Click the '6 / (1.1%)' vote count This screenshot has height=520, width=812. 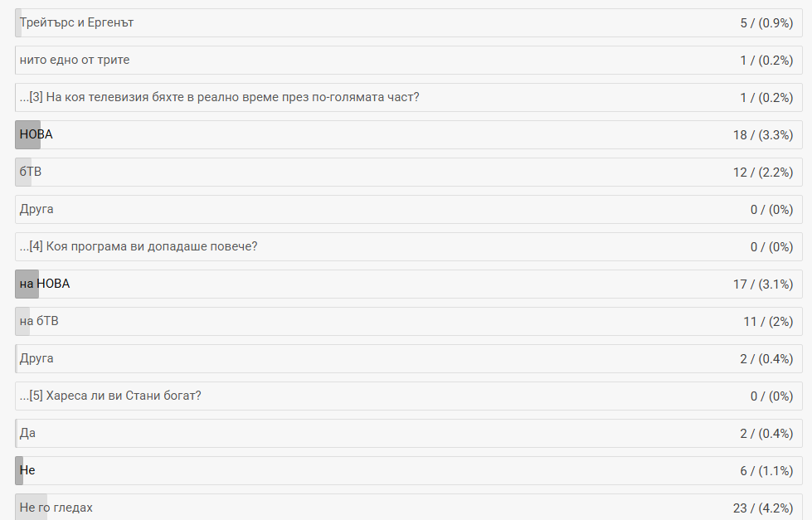pyautogui.click(x=766, y=470)
